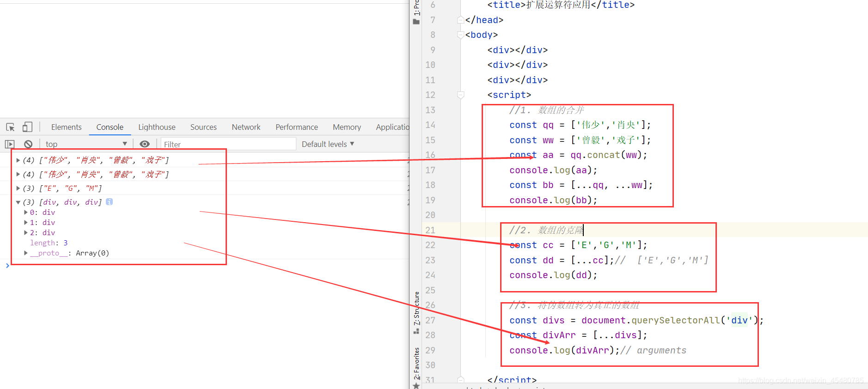Open the top context dropdown

[86, 144]
